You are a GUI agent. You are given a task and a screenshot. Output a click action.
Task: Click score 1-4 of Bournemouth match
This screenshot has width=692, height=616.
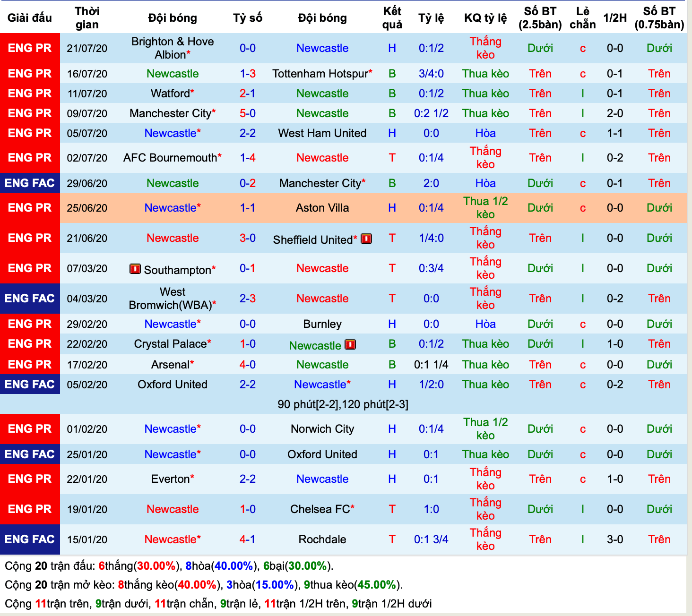(248, 158)
